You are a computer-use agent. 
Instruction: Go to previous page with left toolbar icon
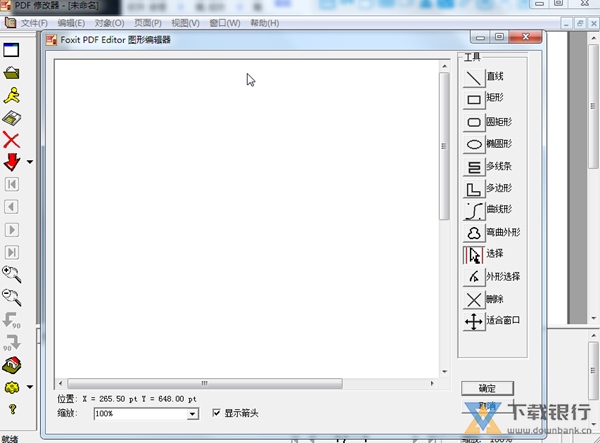(x=11, y=207)
